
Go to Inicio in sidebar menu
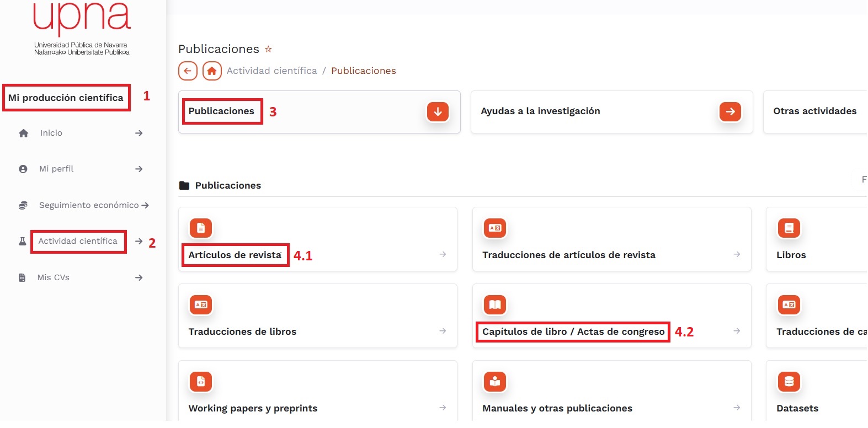(x=51, y=133)
